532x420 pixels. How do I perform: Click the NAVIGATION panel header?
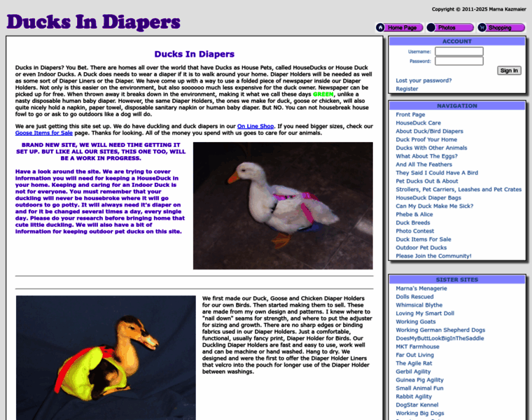457,106
